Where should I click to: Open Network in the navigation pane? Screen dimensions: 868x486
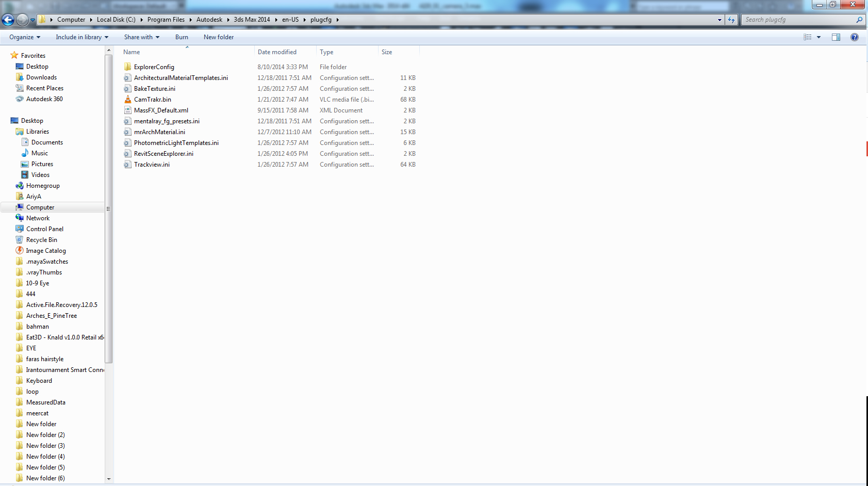click(38, 218)
